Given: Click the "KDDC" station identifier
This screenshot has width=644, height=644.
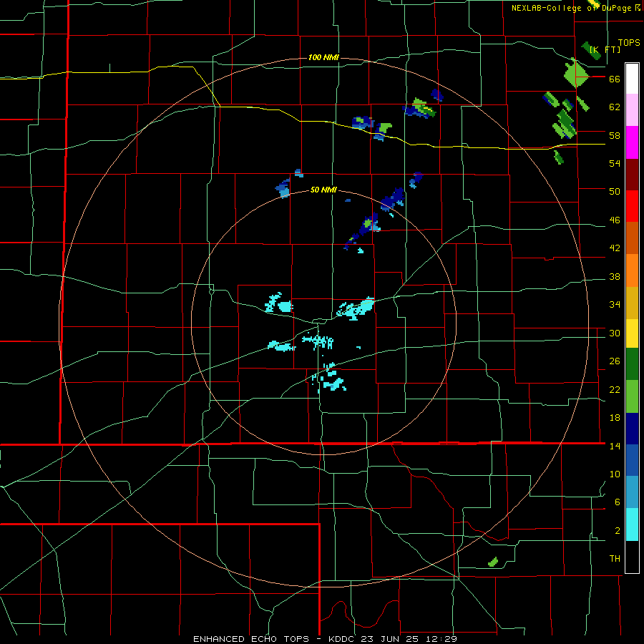Looking at the screenshot, I should click(x=343, y=639).
